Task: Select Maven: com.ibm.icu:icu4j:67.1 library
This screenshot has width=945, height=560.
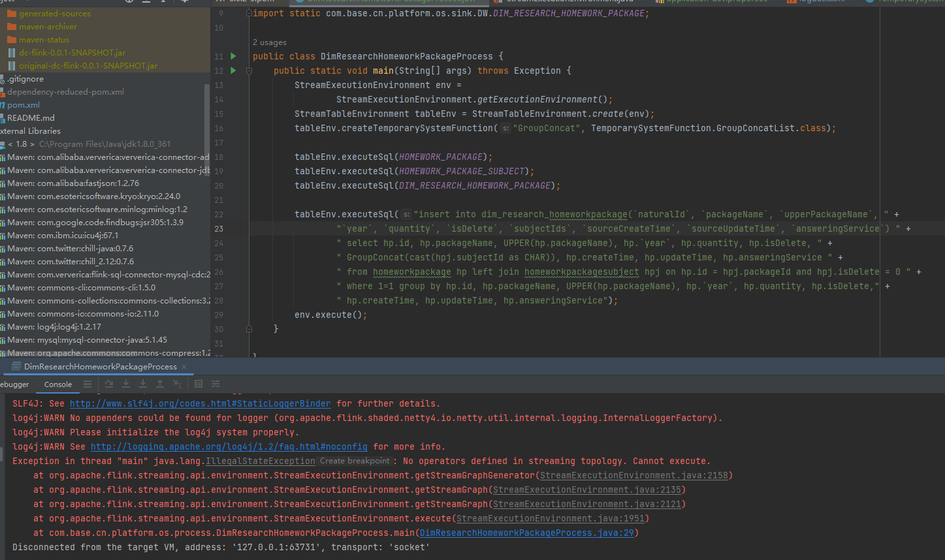Action: click(x=63, y=236)
